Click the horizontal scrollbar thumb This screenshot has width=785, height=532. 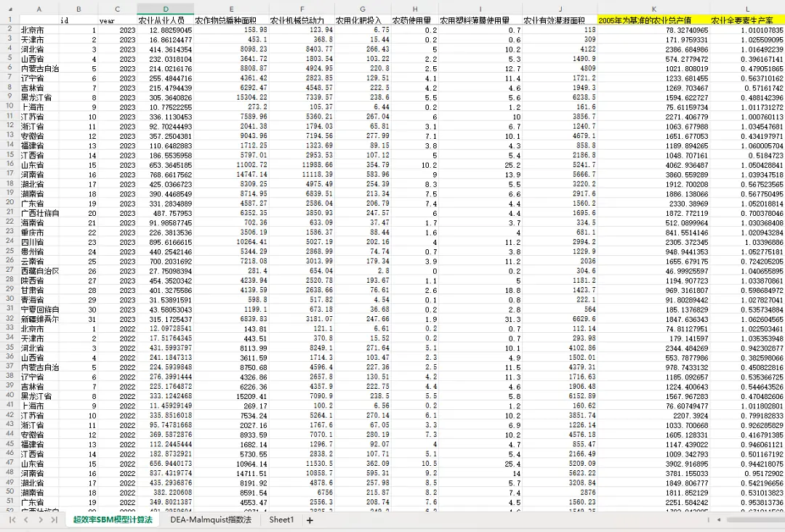755,520
